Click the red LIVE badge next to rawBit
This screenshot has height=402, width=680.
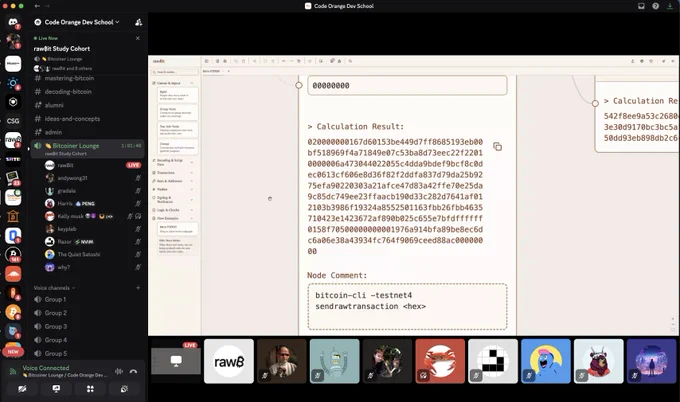[x=134, y=165]
